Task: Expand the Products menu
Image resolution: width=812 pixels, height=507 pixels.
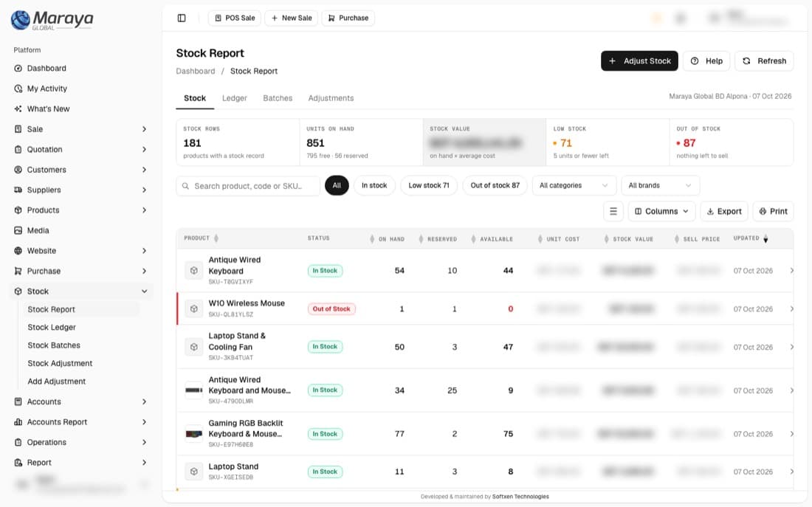Action: click(x=80, y=210)
